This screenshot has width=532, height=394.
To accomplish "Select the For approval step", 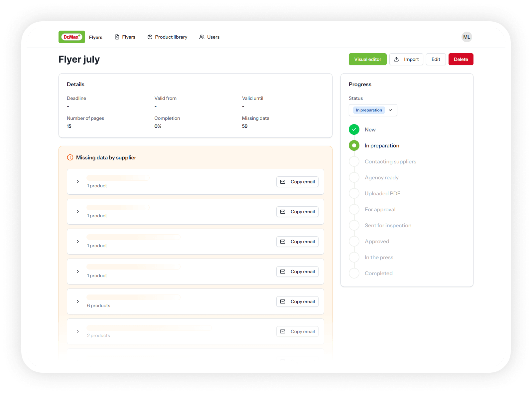I will pyautogui.click(x=372, y=209).
